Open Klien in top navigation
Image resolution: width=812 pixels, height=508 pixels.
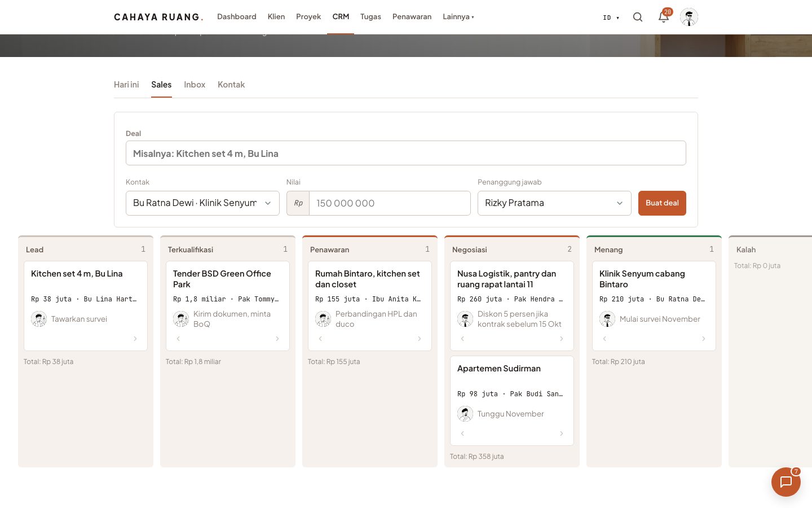coord(276,17)
